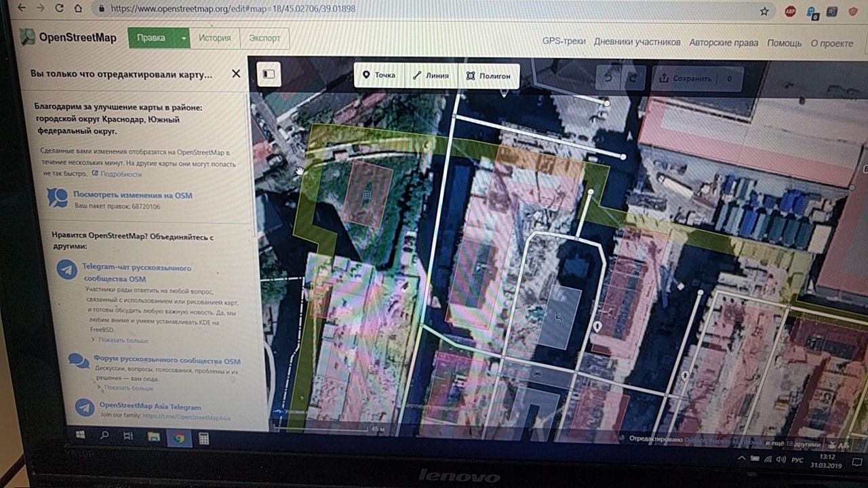Open the Правка editor tab
Screen dimensions: 868x488
pos(151,38)
